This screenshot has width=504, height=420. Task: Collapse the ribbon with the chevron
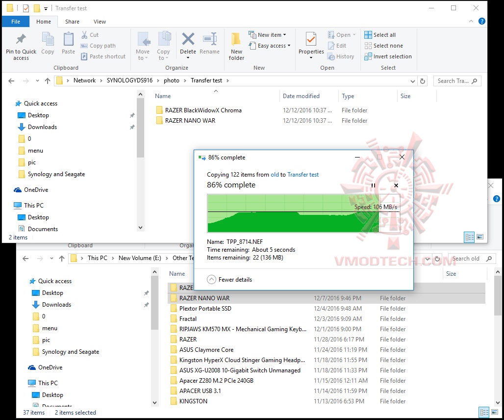(x=471, y=21)
